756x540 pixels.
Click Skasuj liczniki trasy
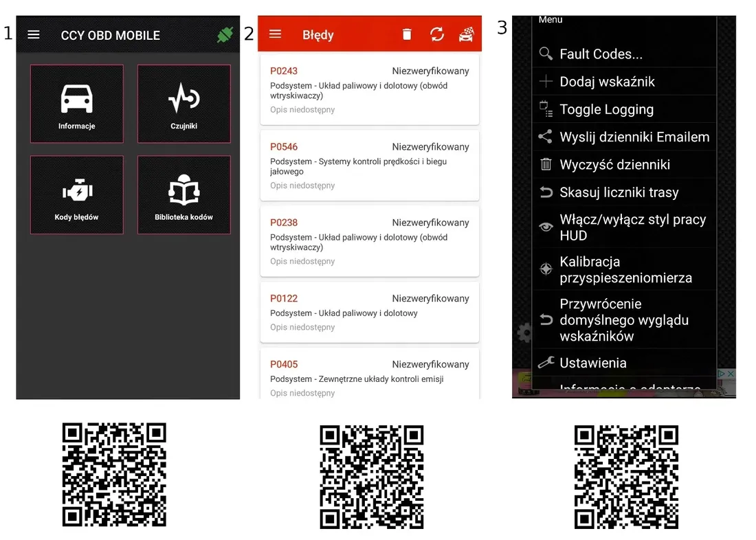click(x=619, y=192)
